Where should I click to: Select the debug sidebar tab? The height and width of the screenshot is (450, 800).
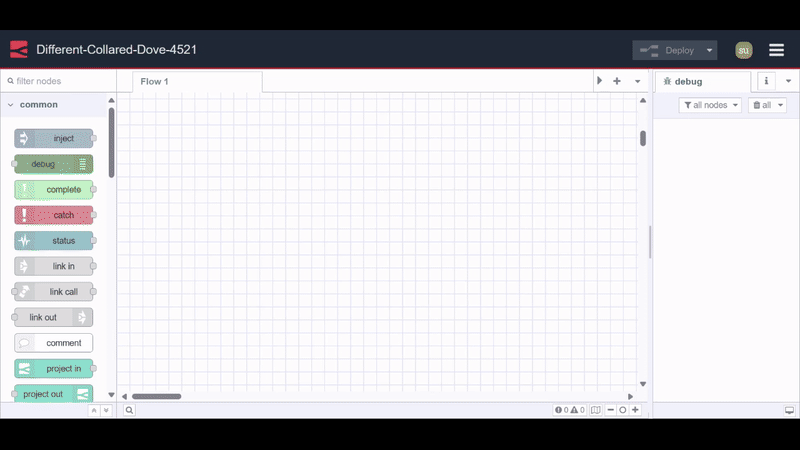coord(703,82)
